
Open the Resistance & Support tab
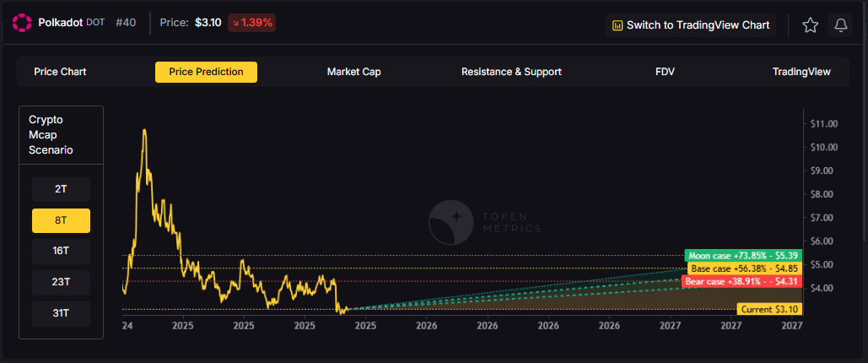[x=511, y=72]
